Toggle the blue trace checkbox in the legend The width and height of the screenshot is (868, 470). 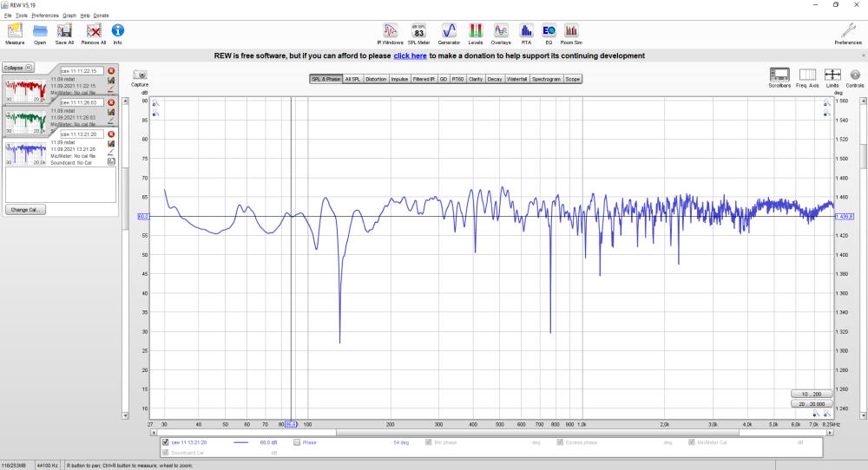click(165, 442)
